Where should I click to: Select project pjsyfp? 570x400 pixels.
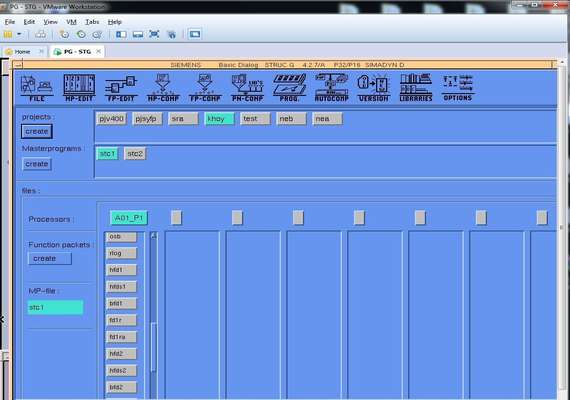click(x=147, y=119)
